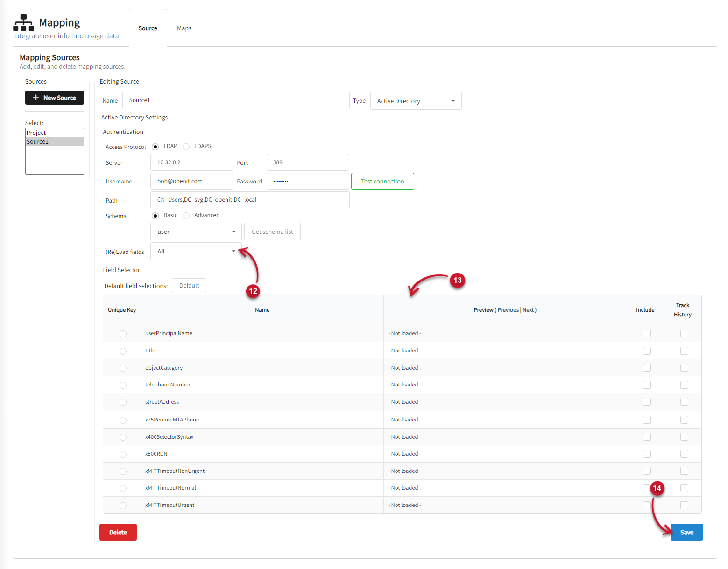Set telephoneNumber as the unique key

(123, 385)
